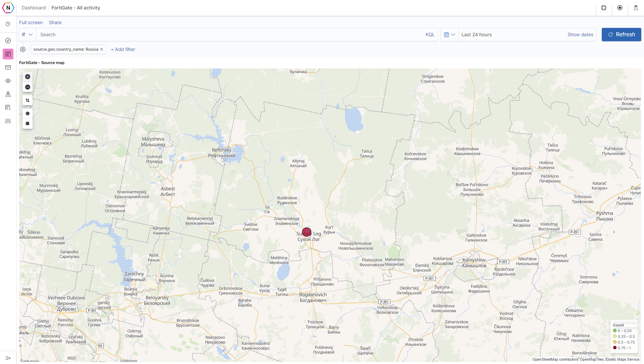Expand the side navigation arrow icon

click(8, 358)
